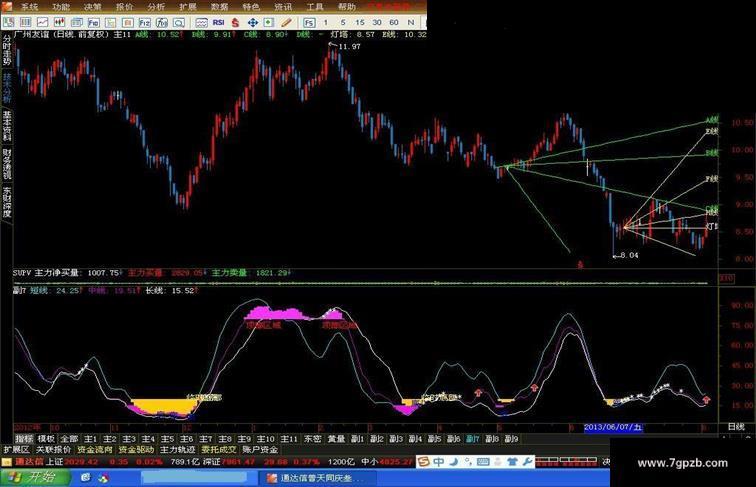Select the 指标 tab
The height and width of the screenshot is (487, 756).
pyautogui.click(x=24, y=439)
